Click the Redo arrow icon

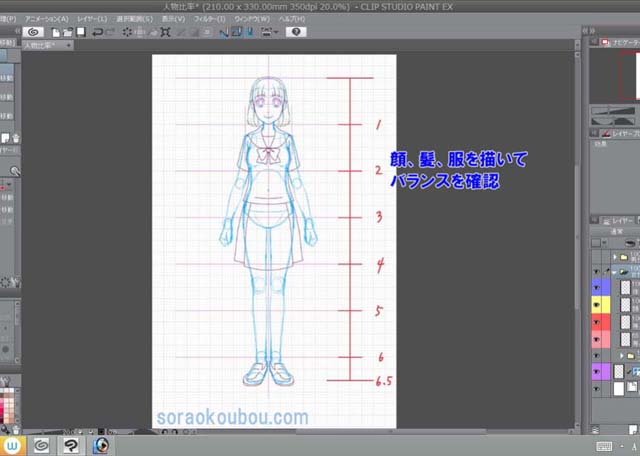110,32
